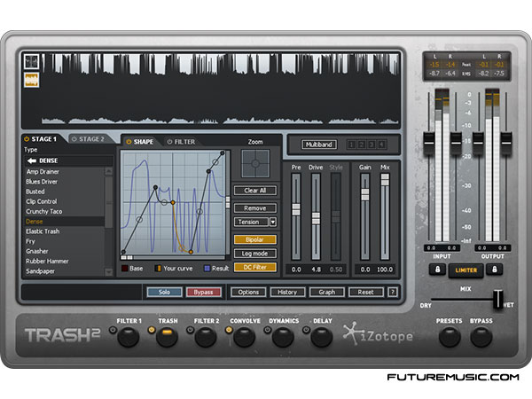This screenshot has height=399, width=532.
Task: Disable the Trash module power button
Action: click(x=152, y=330)
